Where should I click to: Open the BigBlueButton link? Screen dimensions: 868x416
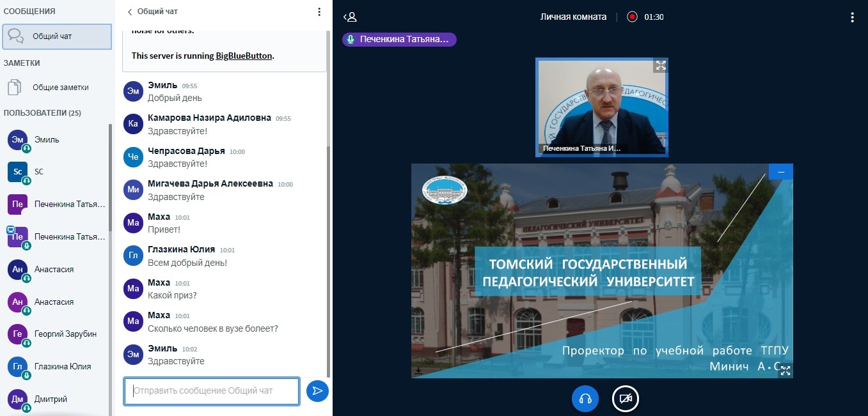coord(244,56)
